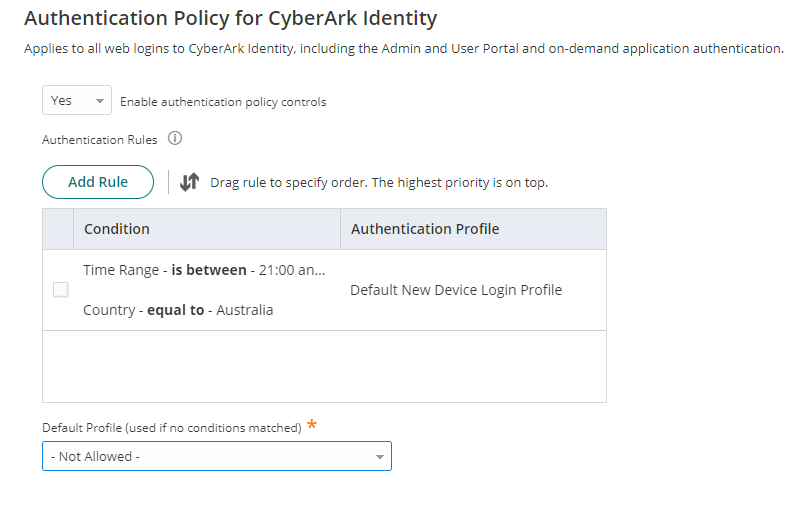This screenshot has height=506, width=805.
Task: Select the Time Range is between condition text
Action: [204, 270]
